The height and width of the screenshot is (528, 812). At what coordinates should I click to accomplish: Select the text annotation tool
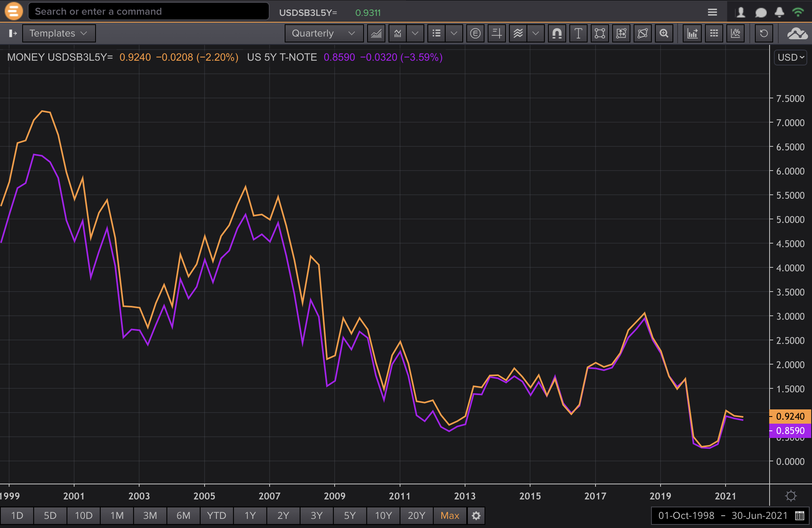pyautogui.click(x=578, y=33)
